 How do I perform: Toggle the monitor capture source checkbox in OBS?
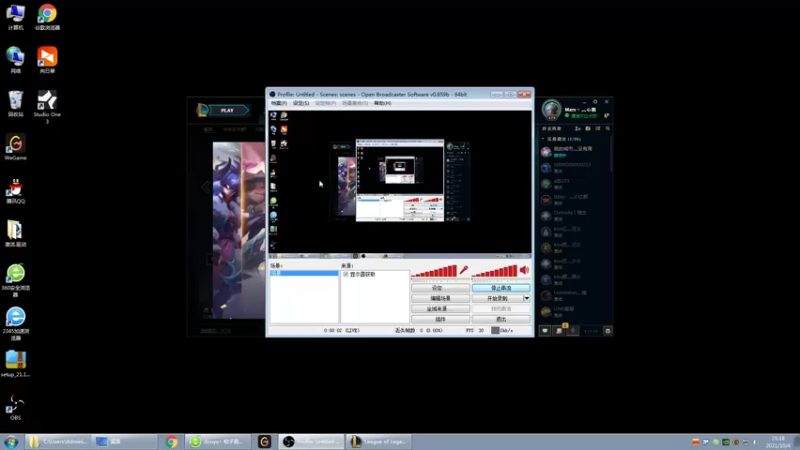coord(345,274)
